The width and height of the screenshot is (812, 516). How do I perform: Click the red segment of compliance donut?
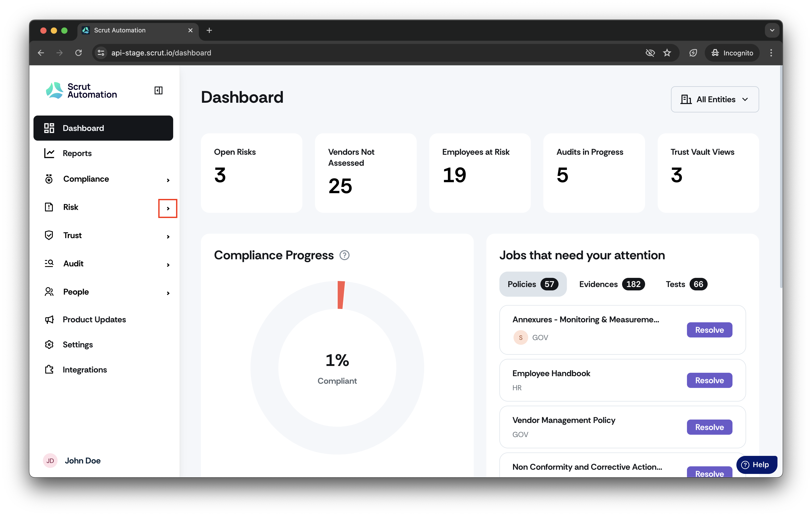tap(341, 295)
